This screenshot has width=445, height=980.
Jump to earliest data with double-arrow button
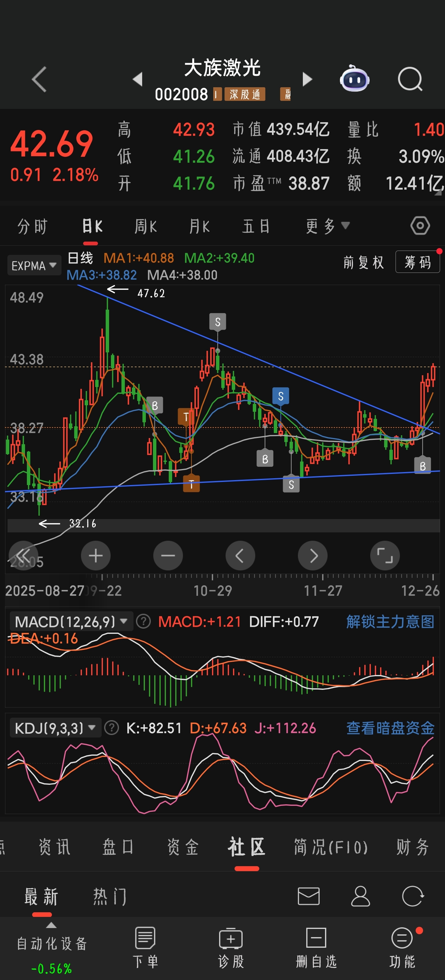coord(23,556)
